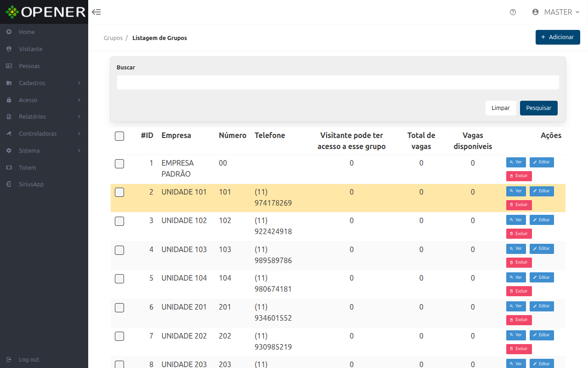Check the box for UNIDADE 104

click(x=119, y=278)
